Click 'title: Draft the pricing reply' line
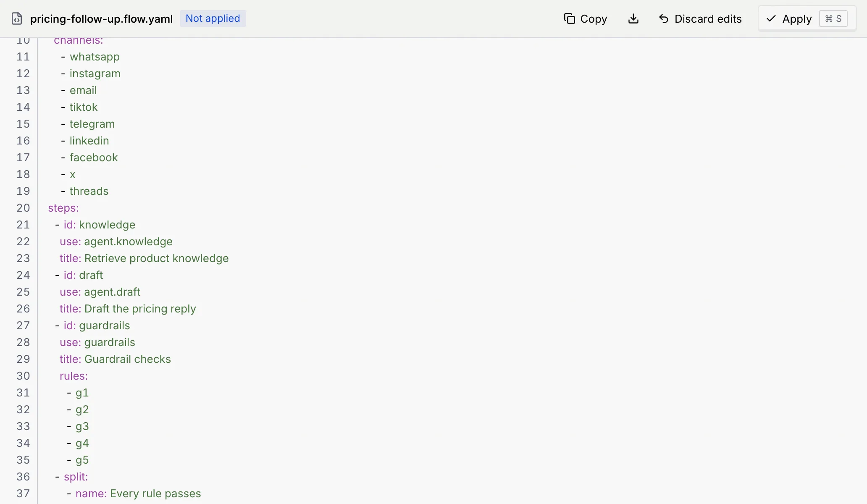The height and width of the screenshot is (504, 867). tap(128, 309)
